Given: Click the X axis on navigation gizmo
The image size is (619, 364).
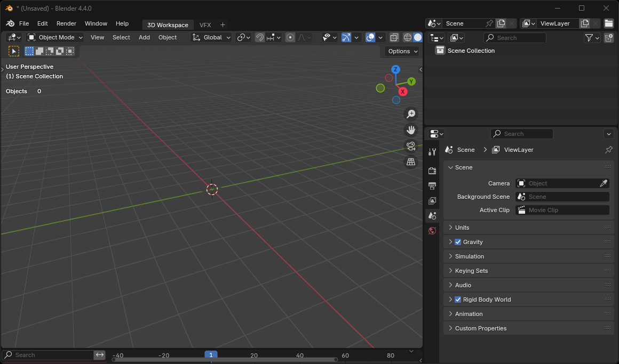Looking at the screenshot, I should point(403,92).
